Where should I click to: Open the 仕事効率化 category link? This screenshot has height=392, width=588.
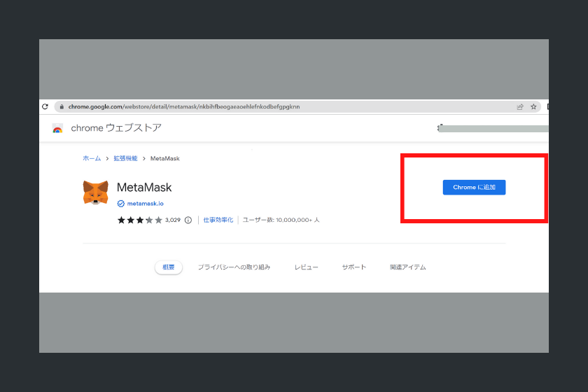click(218, 220)
